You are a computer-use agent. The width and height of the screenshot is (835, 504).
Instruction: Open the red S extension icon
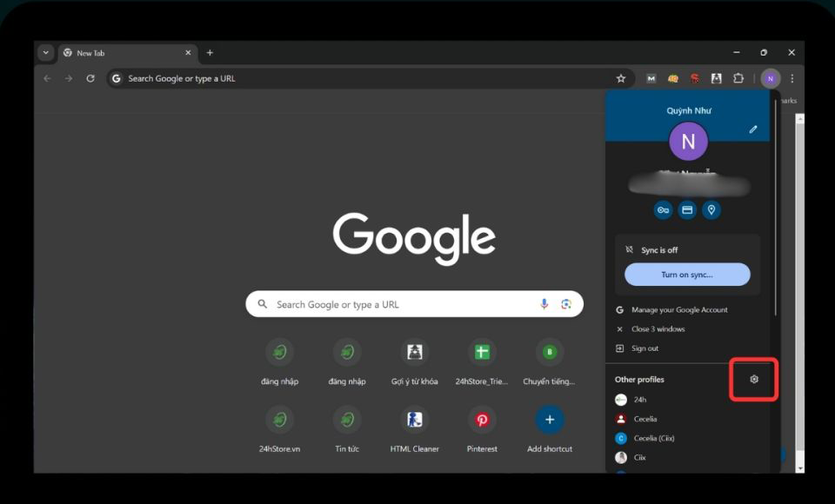click(x=695, y=78)
